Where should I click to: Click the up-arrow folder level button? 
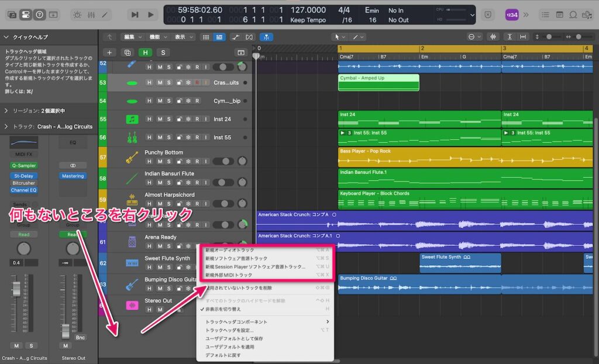click(x=109, y=37)
